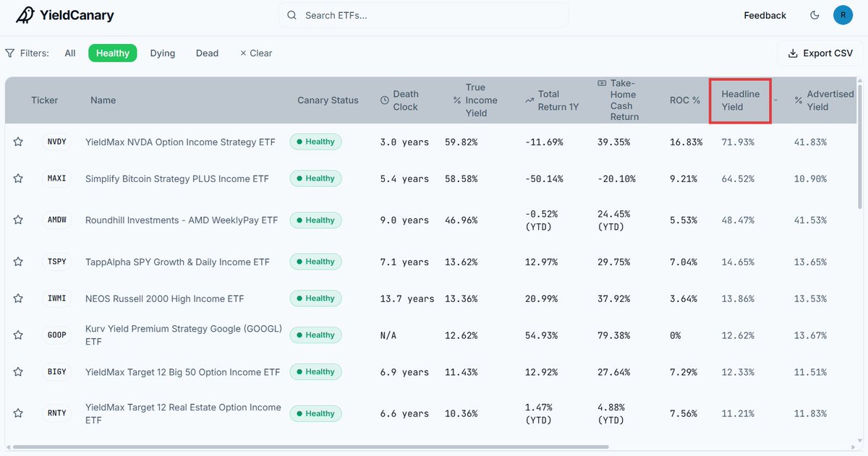Image resolution: width=868 pixels, height=456 pixels.
Task: Click into the Search ETFs field
Action: [x=423, y=15]
